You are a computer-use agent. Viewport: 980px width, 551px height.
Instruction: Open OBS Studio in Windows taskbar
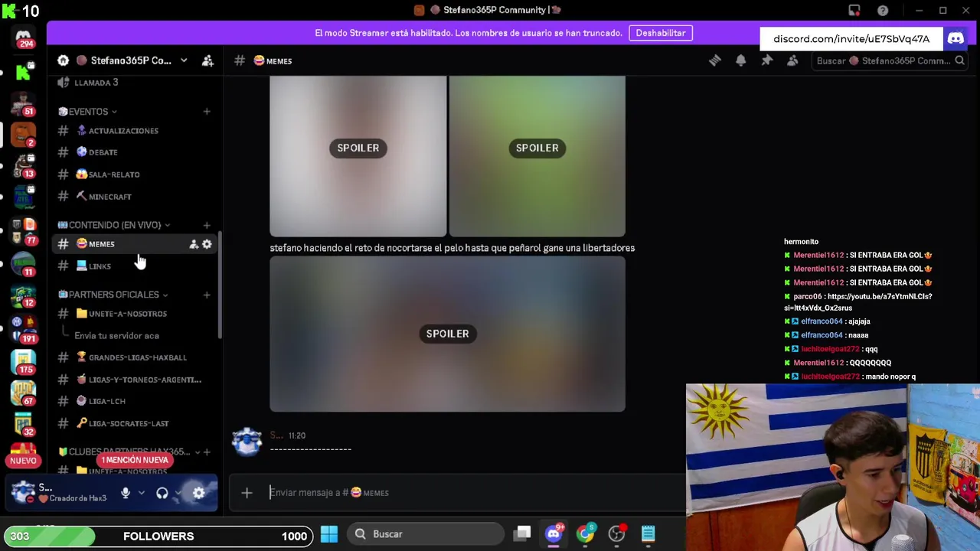click(616, 533)
